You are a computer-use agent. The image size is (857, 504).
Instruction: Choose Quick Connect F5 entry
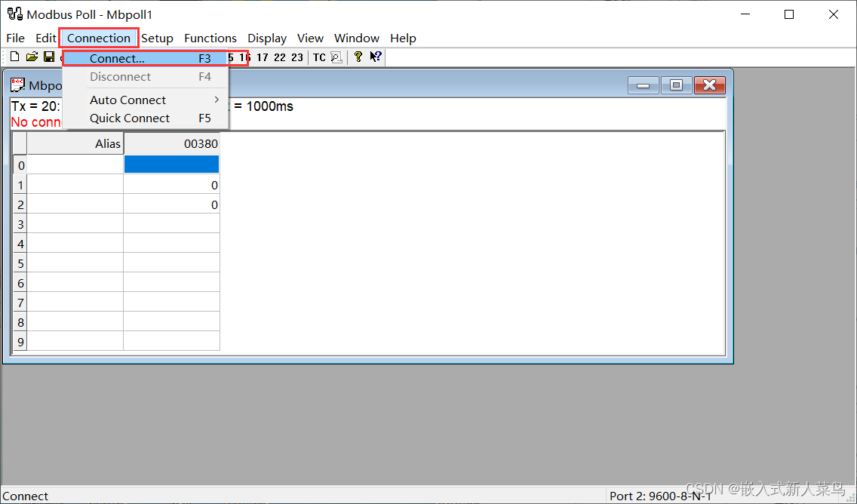click(146, 118)
